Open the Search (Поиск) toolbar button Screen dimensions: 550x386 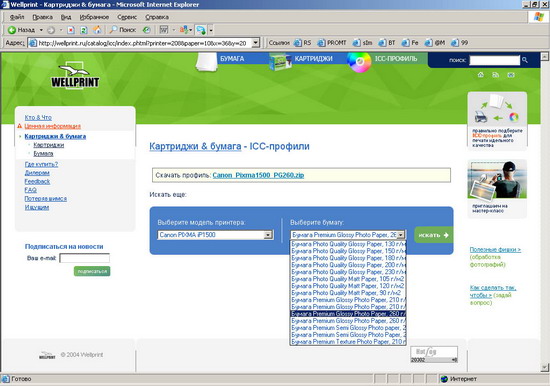(x=122, y=30)
